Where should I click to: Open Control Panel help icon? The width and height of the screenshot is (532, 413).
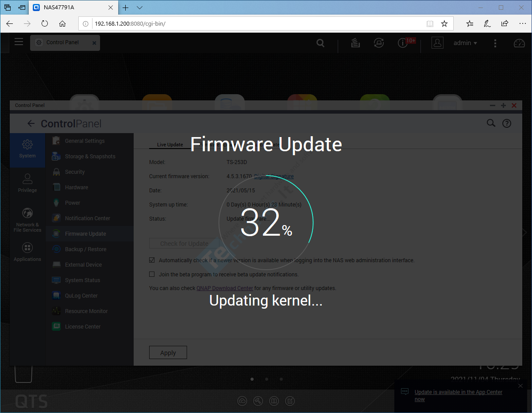point(507,124)
